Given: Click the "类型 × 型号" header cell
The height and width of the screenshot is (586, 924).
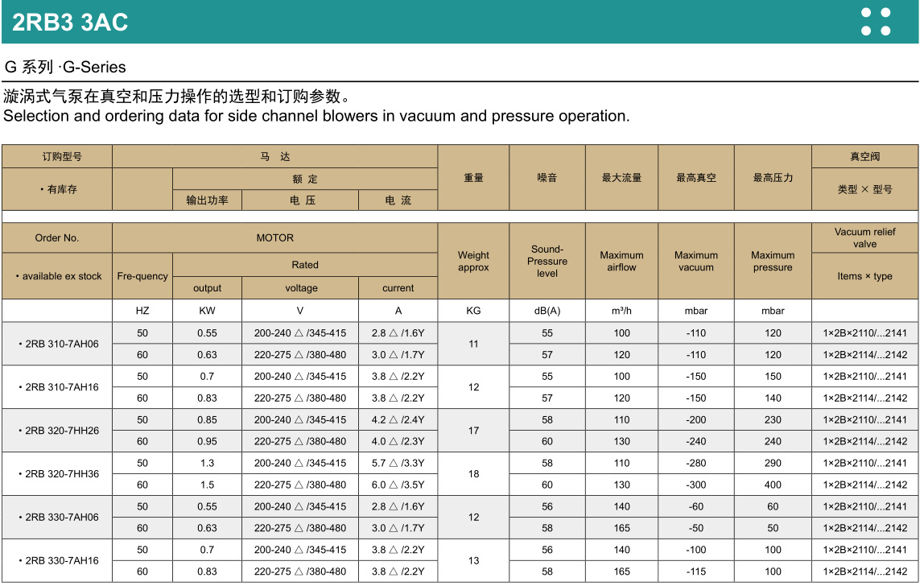Looking at the screenshot, I should pos(864,189).
